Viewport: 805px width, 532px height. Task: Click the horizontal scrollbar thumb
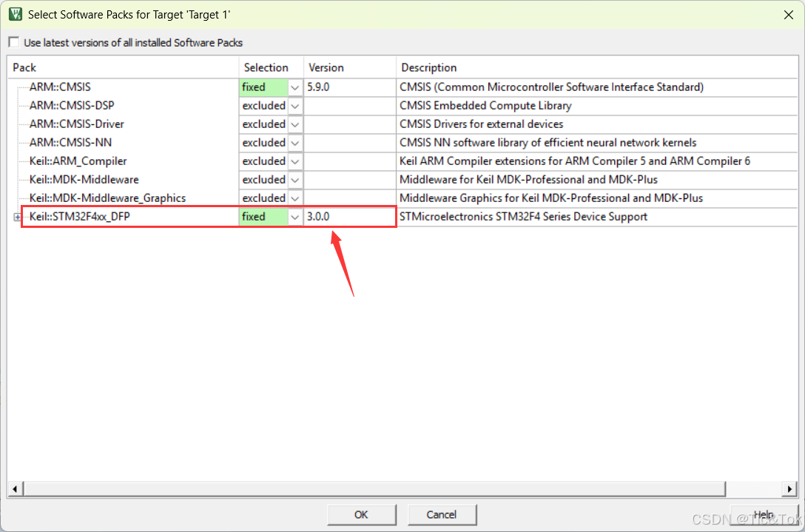tap(374, 489)
